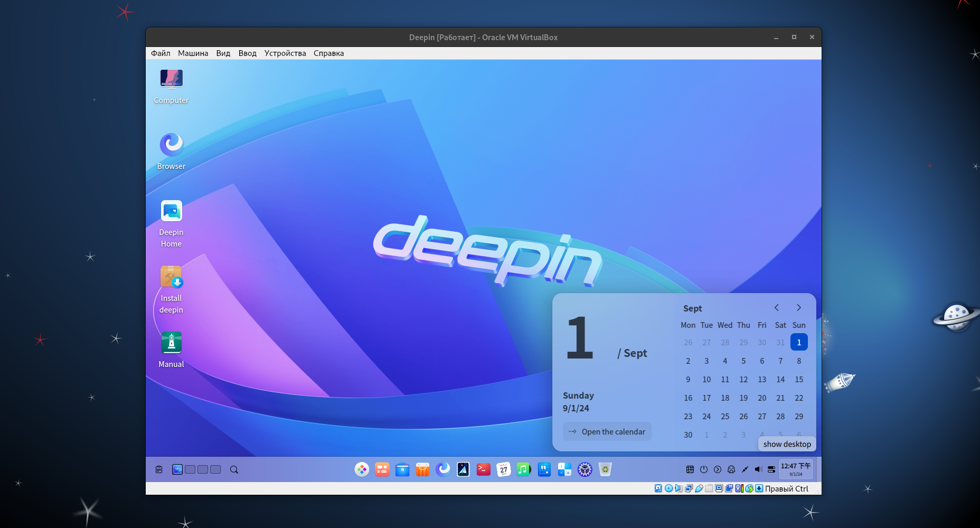Click the penguin tray icon
Image resolution: width=980 pixels, height=528 pixels.
click(x=731, y=469)
